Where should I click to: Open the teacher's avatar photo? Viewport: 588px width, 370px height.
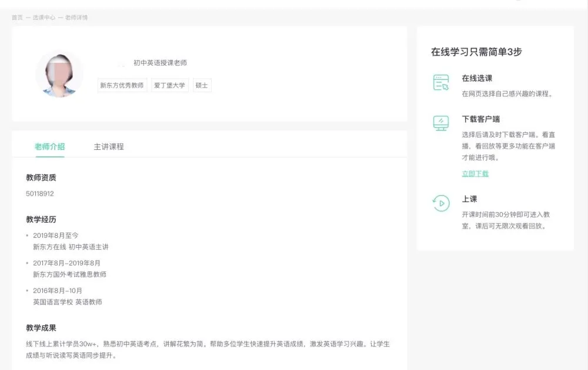click(59, 73)
